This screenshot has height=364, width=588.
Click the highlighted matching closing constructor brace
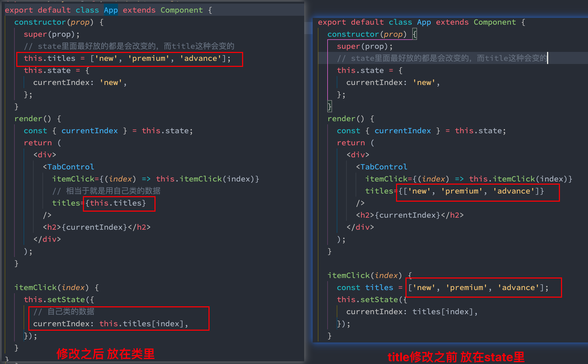[x=330, y=106]
